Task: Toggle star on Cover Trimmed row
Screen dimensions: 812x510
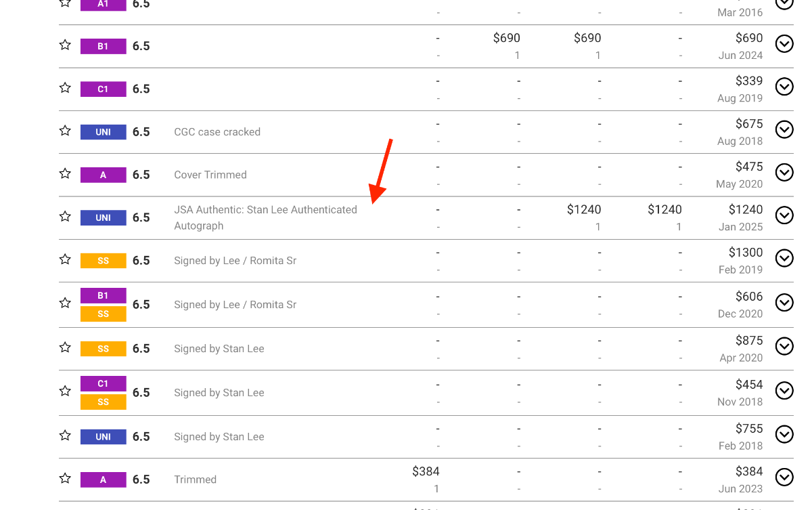Action: point(65,174)
